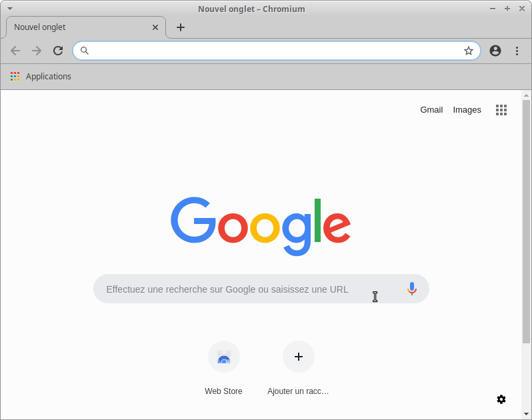This screenshot has width=532, height=420.
Task: Start voice search with microphone icon
Action: coord(412,289)
